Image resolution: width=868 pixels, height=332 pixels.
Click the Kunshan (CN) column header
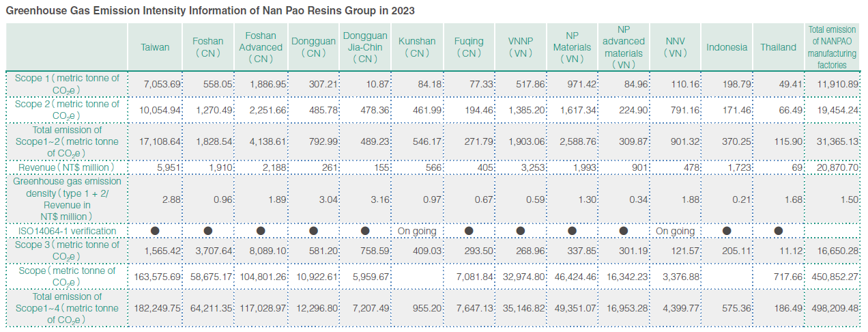416,47
